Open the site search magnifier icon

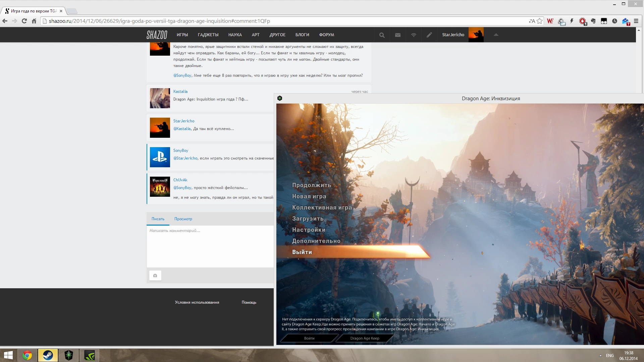(382, 35)
